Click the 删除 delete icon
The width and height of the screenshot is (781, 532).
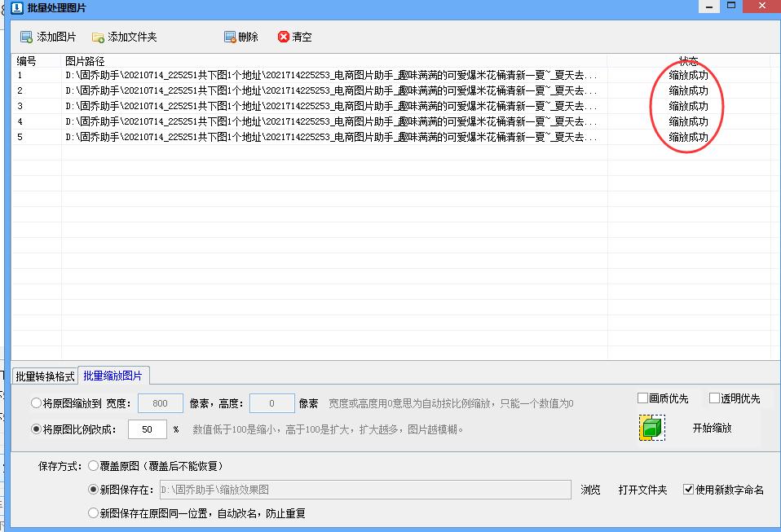pos(228,36)
